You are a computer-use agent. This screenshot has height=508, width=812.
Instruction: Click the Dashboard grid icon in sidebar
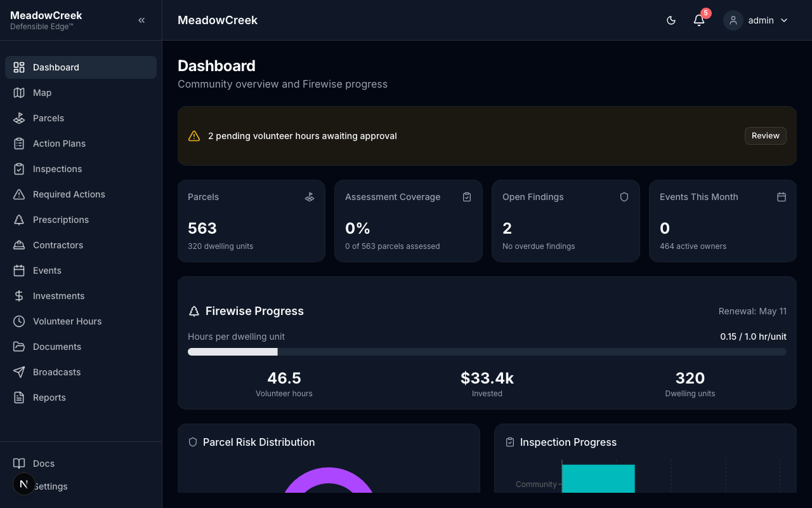tap(19, 67)
